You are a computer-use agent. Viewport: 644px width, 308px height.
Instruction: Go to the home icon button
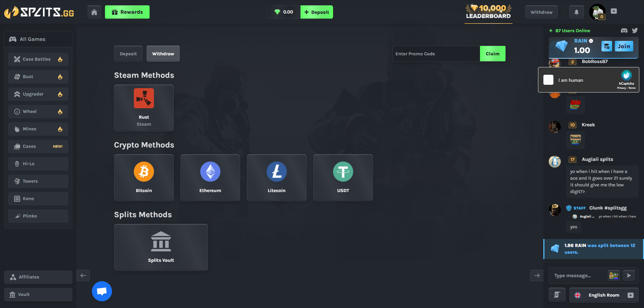tap(94, 12)
